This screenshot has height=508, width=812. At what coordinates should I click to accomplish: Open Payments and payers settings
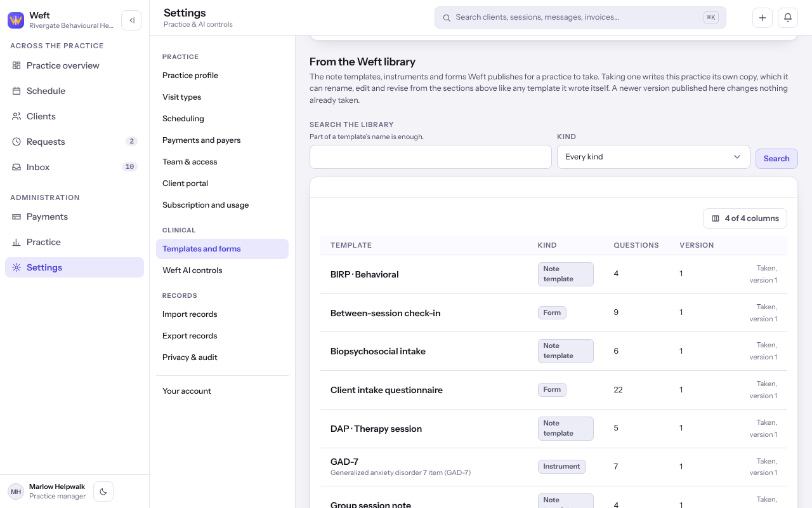point(222,140)
